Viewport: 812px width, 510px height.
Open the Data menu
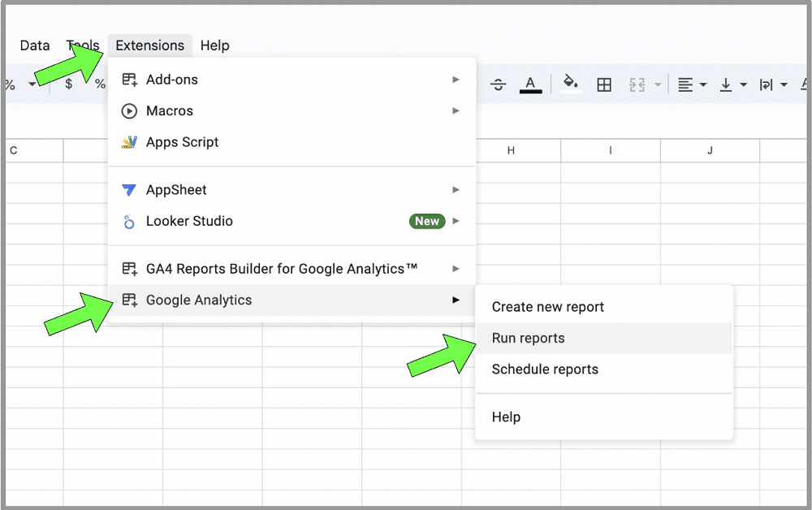[34, 45]
